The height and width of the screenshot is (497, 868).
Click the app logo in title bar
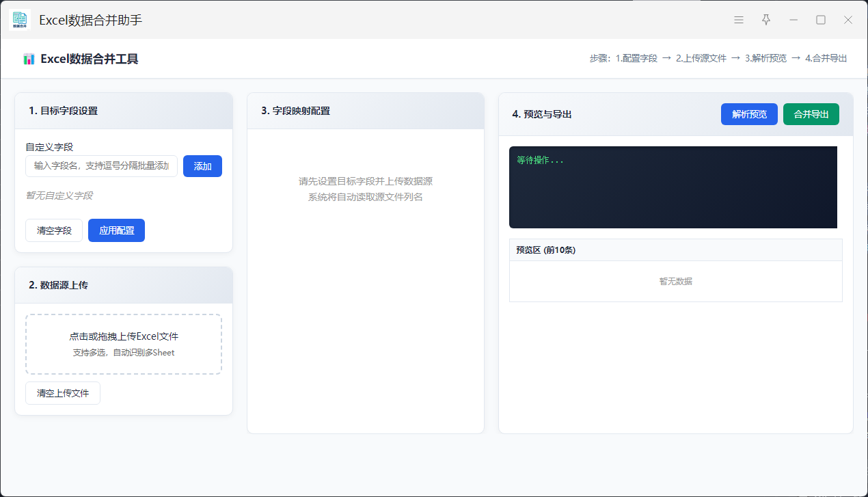(20, 20)
